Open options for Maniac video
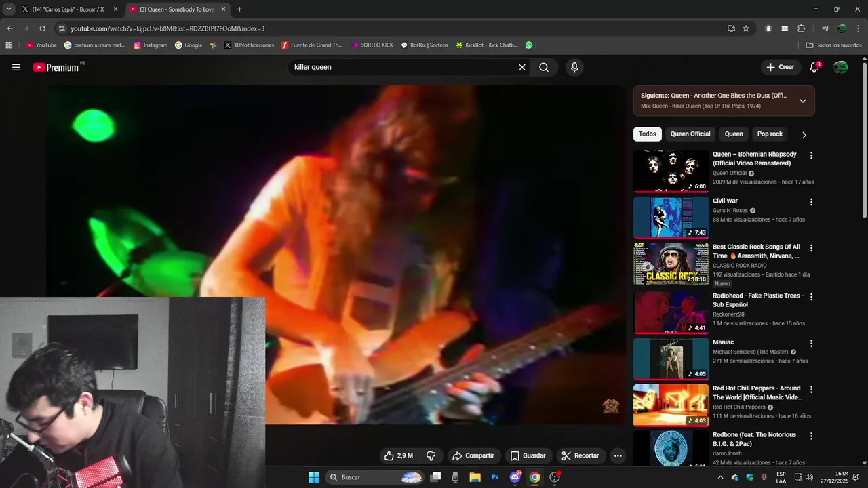868x488 pixels. (811, 343)
